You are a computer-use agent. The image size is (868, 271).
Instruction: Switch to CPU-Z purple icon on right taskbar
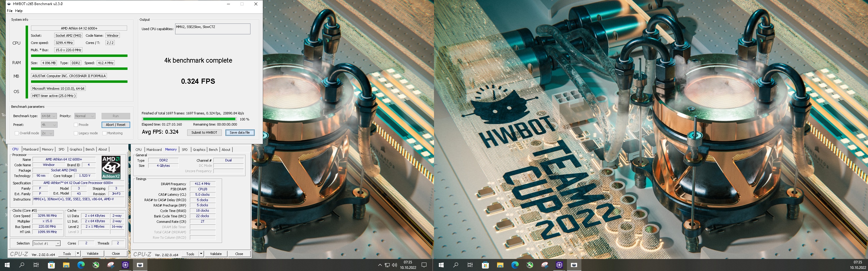click(x=559, y=265)
